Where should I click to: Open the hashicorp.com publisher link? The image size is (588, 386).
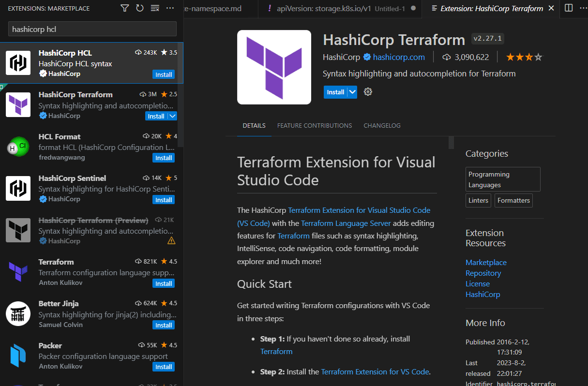coord(398,57)
